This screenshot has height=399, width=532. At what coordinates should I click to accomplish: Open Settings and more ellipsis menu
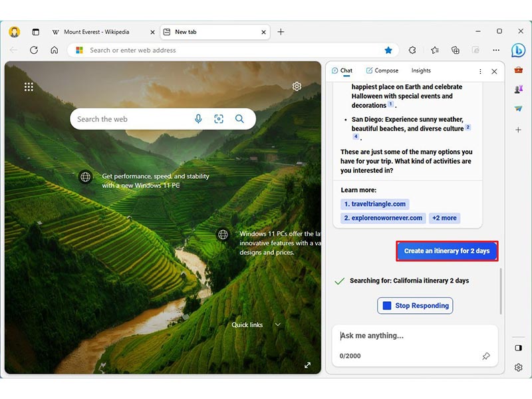click(496, 51)
